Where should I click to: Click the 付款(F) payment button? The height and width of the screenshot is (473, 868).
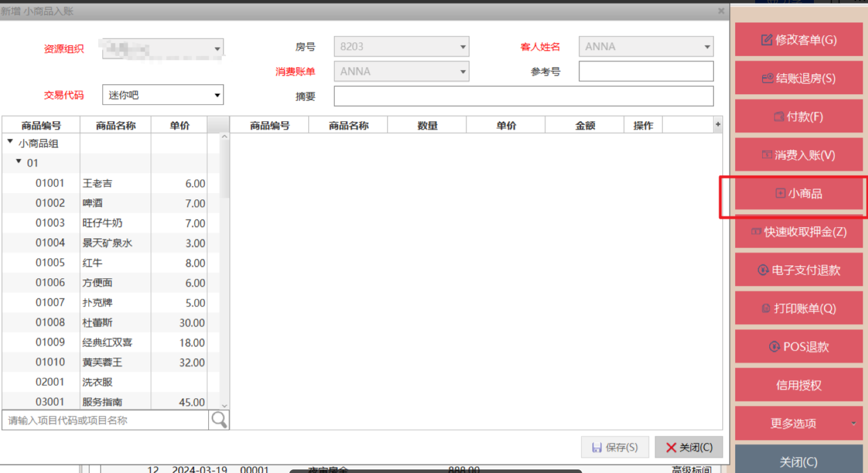pyautogui.click(x=799, y=117)
